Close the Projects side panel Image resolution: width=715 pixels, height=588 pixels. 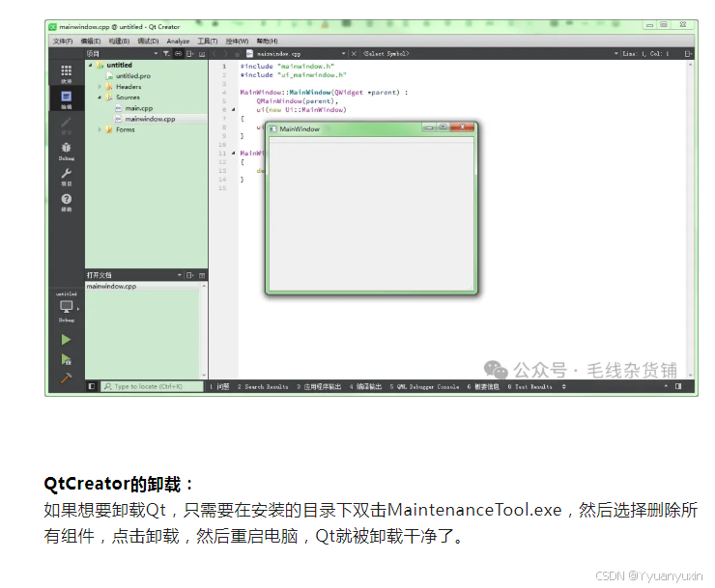pos(202,54)
